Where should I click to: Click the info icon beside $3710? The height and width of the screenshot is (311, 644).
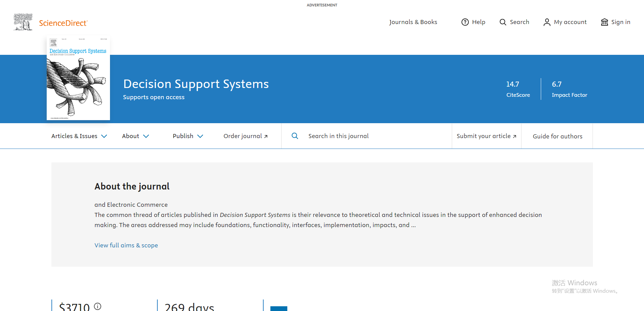coord(97,306)
